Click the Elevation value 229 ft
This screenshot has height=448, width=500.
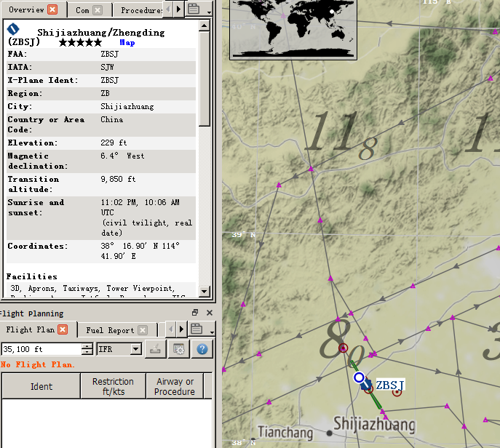pos(114,143)
